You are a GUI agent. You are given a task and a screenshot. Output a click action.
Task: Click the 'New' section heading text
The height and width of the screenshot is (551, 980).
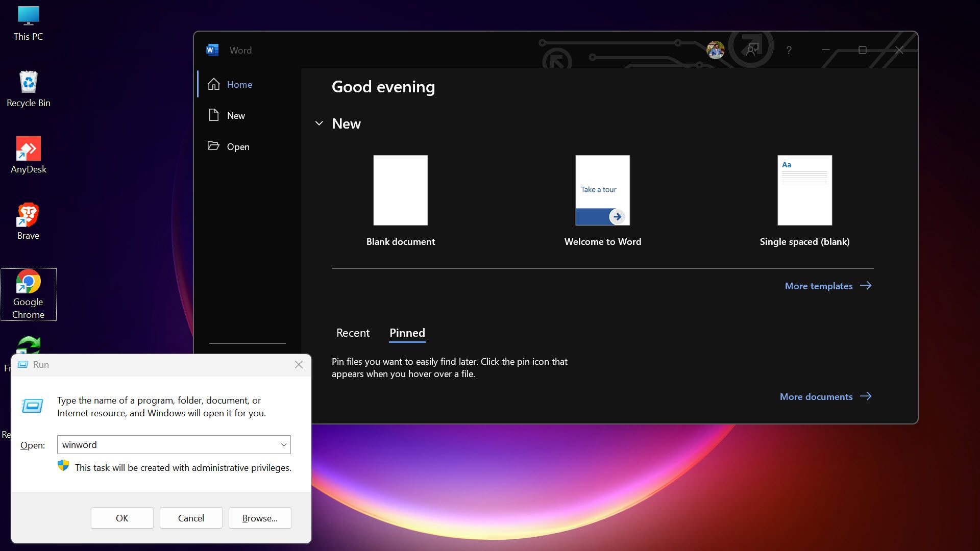[x=346, y=123]
